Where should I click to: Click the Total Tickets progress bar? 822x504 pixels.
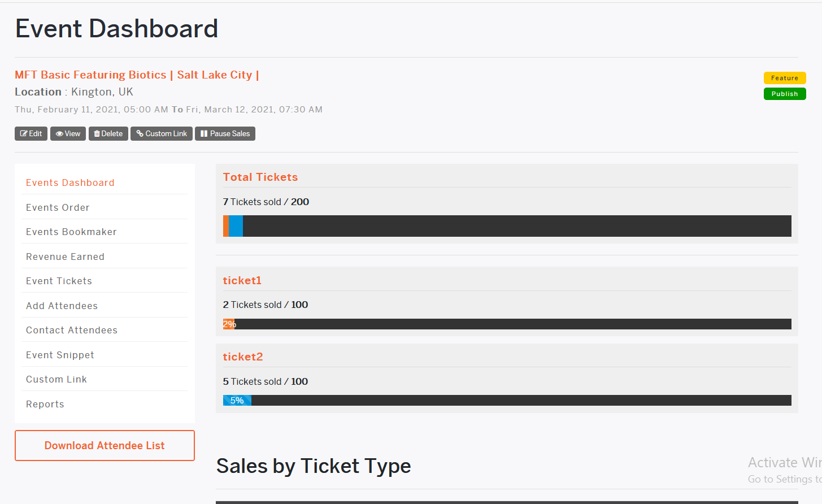(x=507, y=226)
